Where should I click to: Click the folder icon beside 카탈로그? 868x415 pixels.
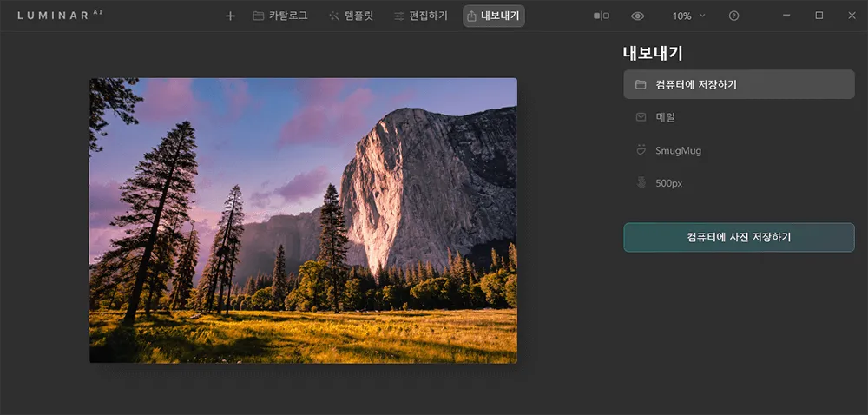click(258, 16)
